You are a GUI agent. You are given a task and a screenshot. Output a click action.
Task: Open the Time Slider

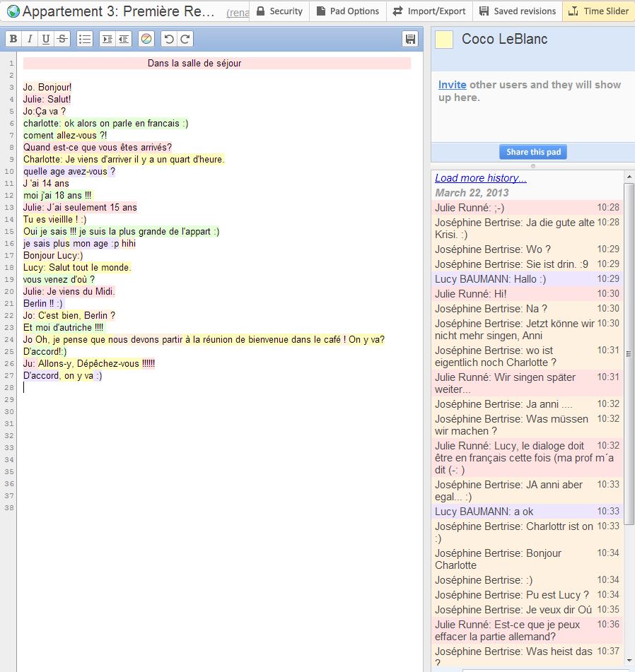click(x=598, y=11)
